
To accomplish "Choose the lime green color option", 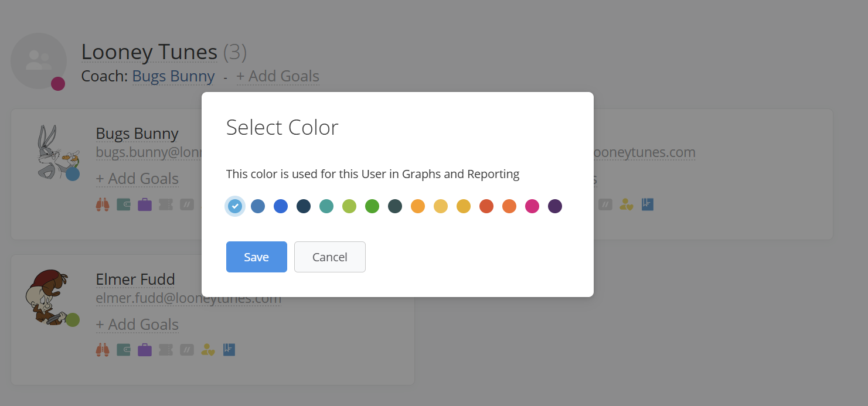I will (x=349, y=206).
